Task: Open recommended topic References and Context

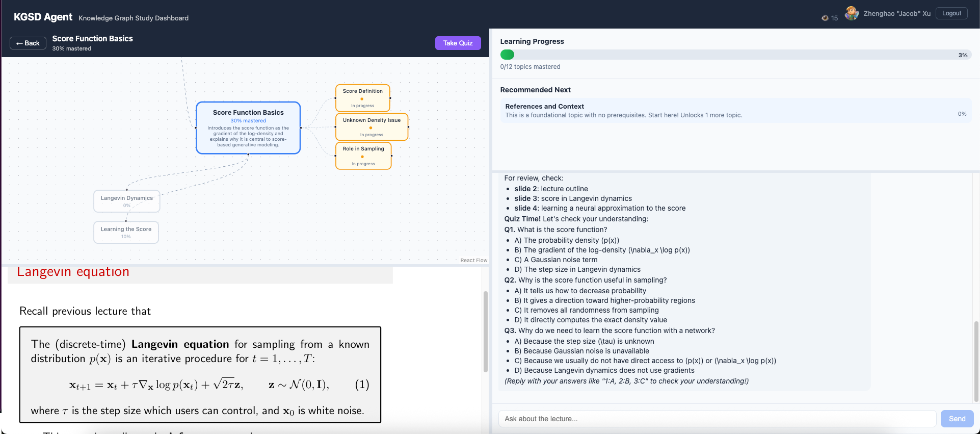Action: tap(736, 110)
